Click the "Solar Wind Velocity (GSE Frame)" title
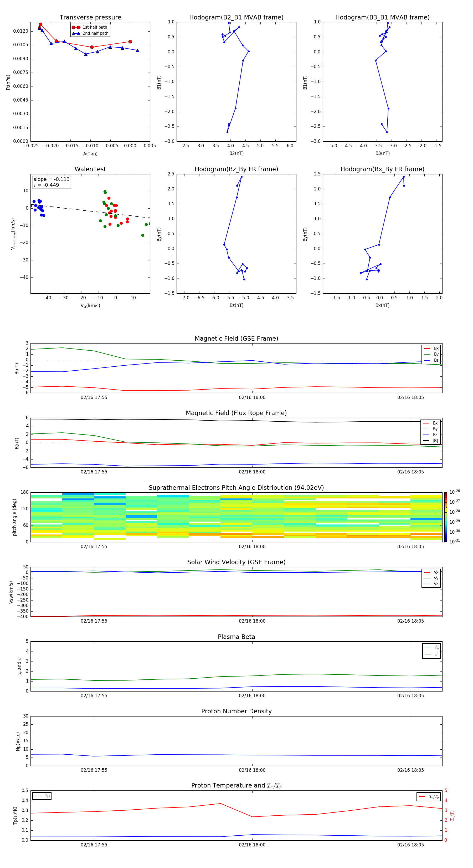The image size is (473, 868). click(x=236, y=562)
